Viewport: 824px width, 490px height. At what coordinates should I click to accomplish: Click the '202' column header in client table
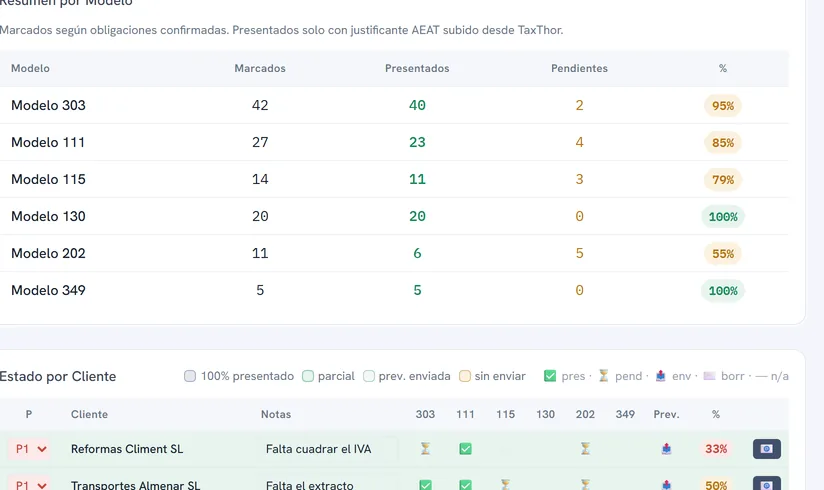pyautogui.click(x=585, y=414)
